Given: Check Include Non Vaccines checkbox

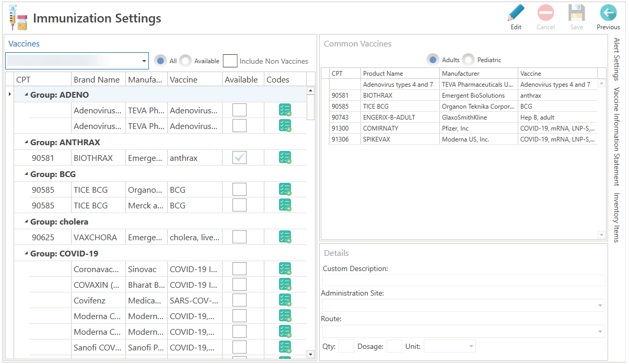Looking at the screenshot, I should pyautogui.click(x=230, y=61).
